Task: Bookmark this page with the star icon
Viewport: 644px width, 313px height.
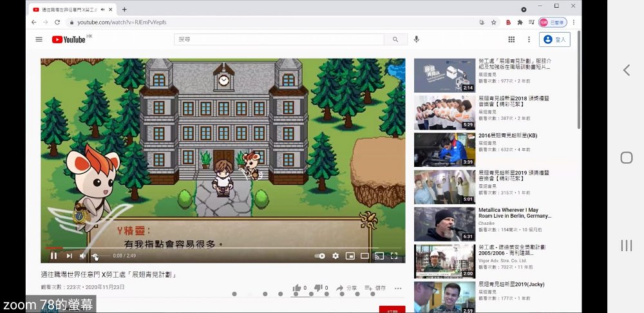Action: 494,22
